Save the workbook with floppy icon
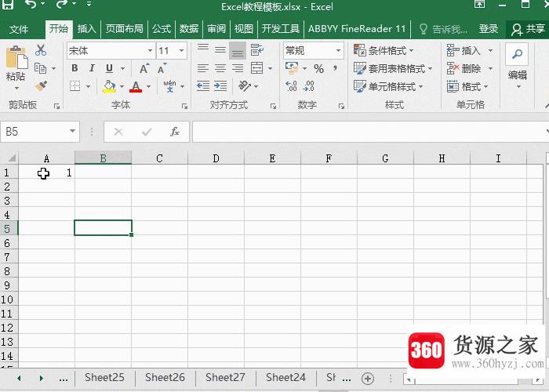The height and width of the screenshot is (392, 549). pos(7,5)
